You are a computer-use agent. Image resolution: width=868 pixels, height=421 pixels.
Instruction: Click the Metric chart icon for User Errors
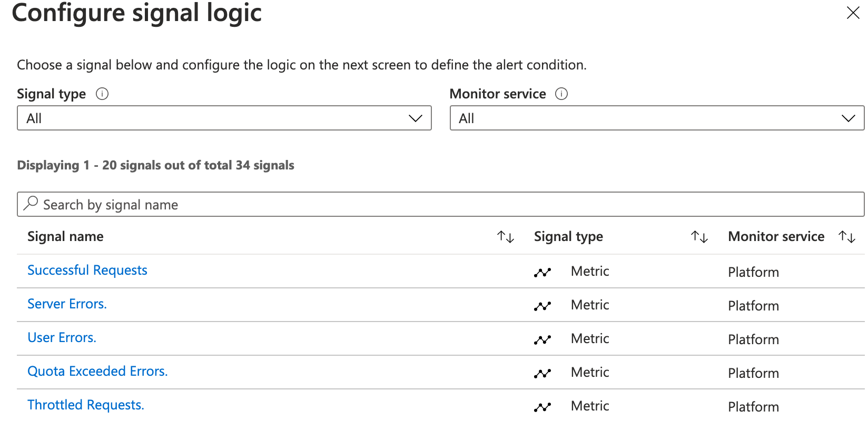click(542, 339)
